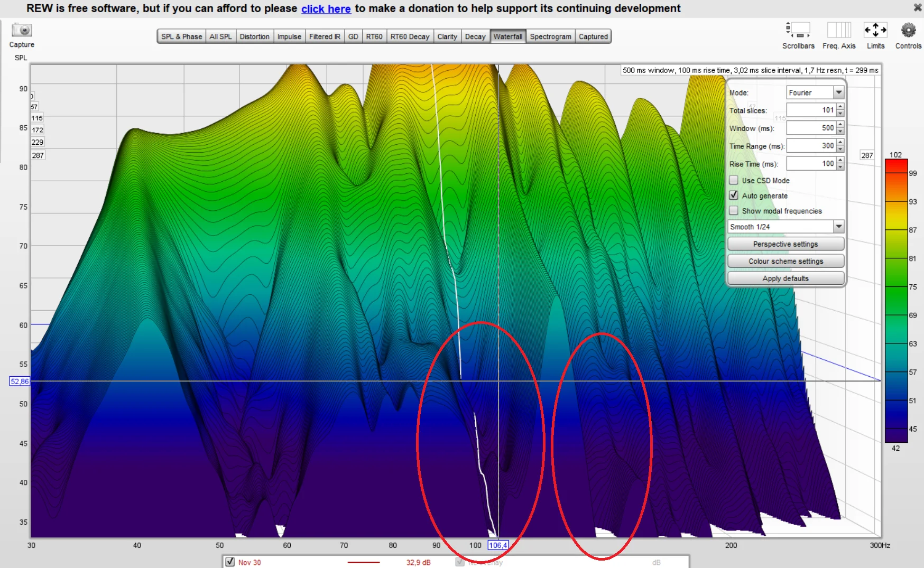This screenshot has height=568, width=924.
Task: Click the Rise Time (ms) value field
Action: click(x=811, y=164)
